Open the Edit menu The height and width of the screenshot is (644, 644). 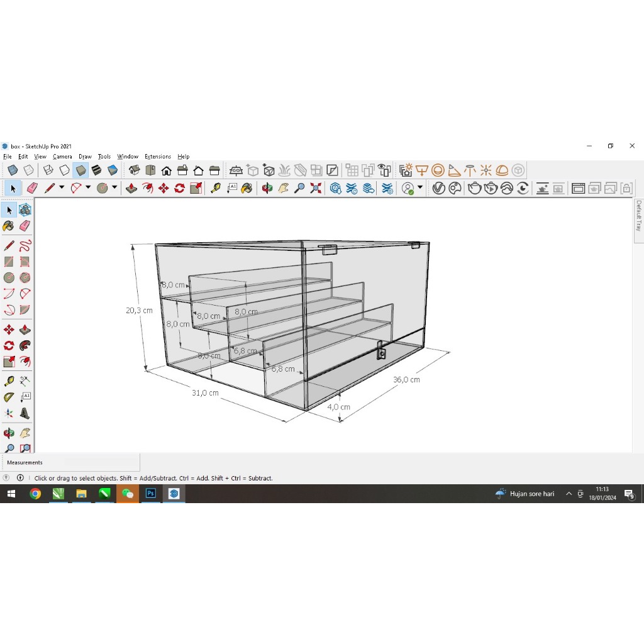pyautogui.click(x=23, y=157)
